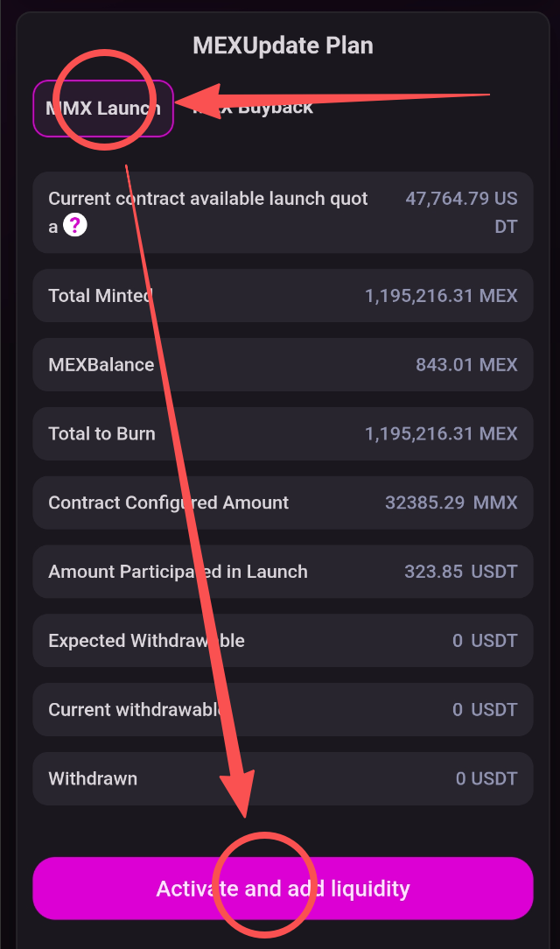This screenshot has width=560, height=949.
Task: Select the Current contract available launch quota label
Action: (x=208, y=200)
